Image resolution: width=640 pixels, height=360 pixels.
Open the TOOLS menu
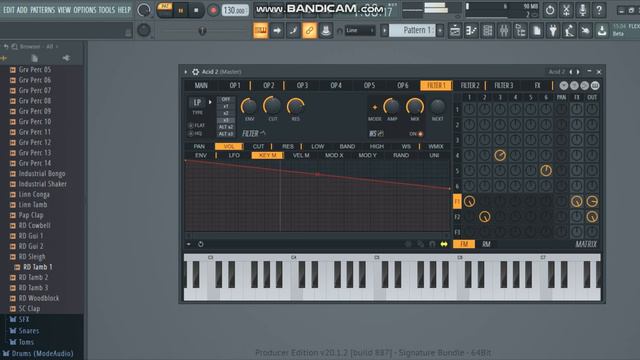tap(107, 10)
